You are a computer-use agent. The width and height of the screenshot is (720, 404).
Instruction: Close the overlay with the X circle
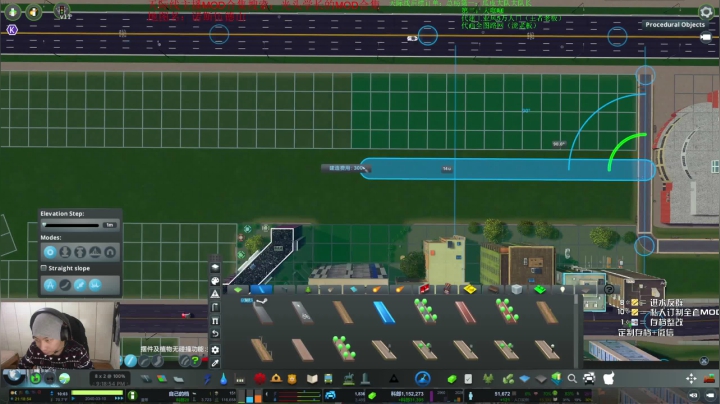(x=704, y=361)
